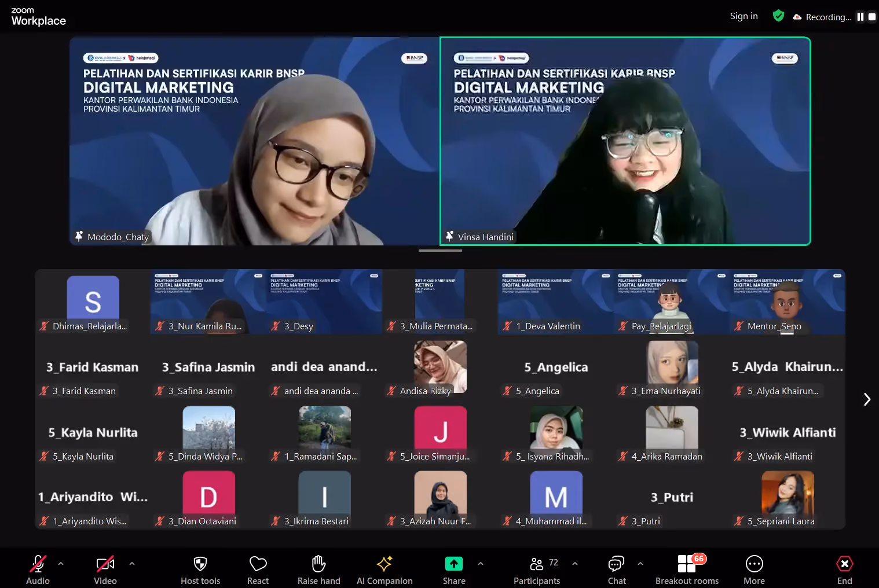Stop the recording
This screenshot has width=879, height=588.
coord(872,17)
